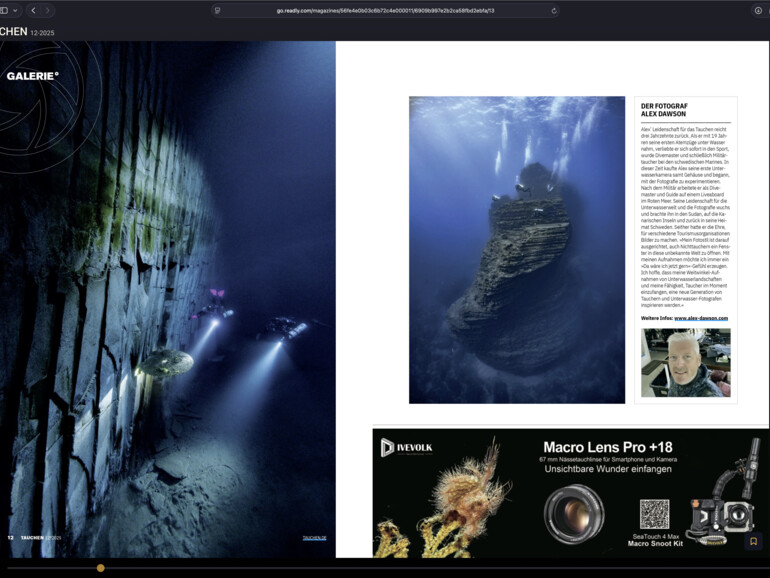Click the Alex Dawson portrait photo
The width and height of the screenshot is (770, 578).
point(685,362)
